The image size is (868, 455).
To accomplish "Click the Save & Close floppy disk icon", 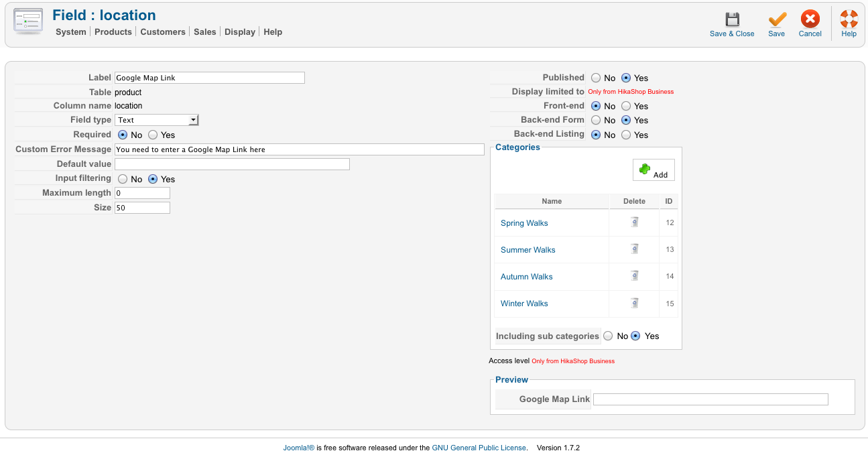I will 732,20.
